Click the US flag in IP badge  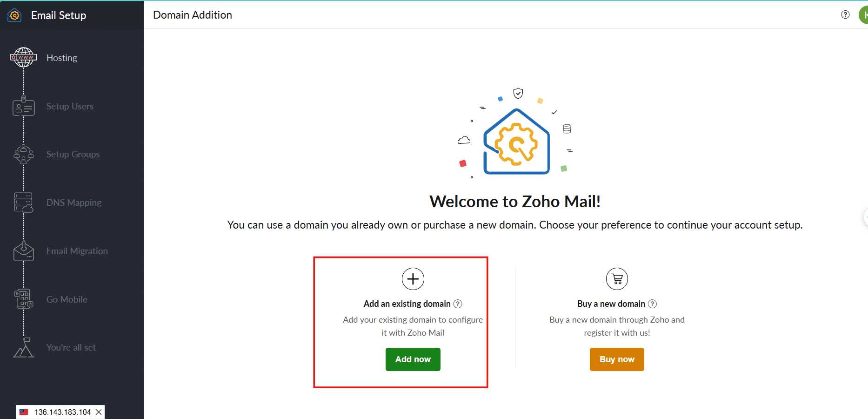[24, 412]
